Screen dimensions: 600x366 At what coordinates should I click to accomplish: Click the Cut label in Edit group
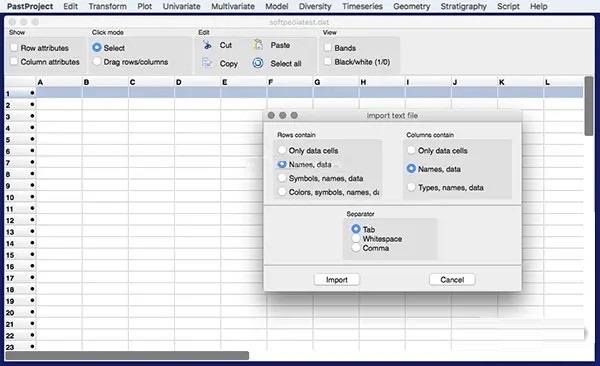(x=226, y=45)
